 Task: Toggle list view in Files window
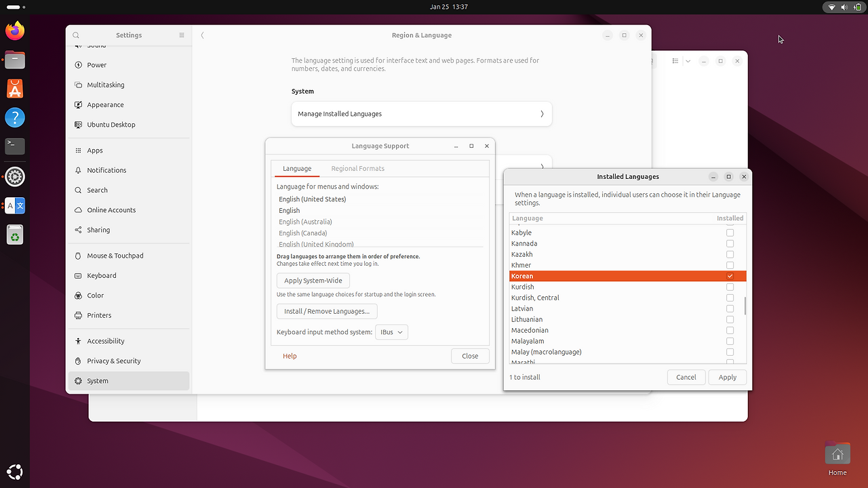[x=675, y=61]
